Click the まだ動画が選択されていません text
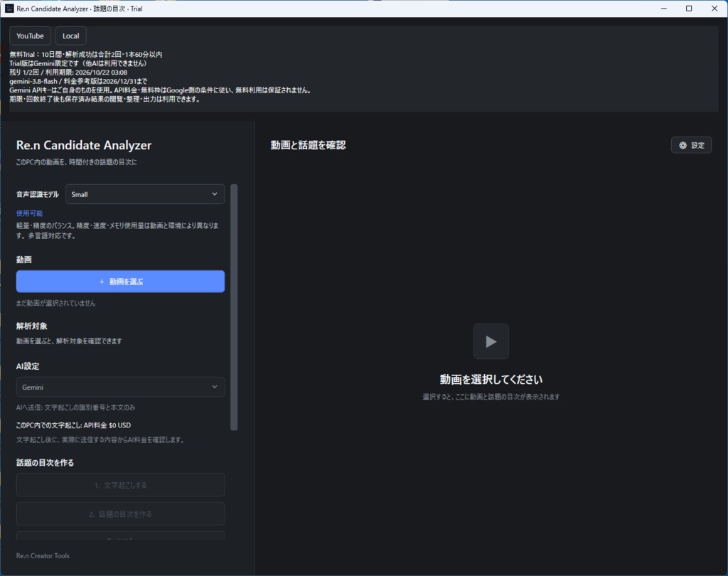The image size is (728, 576). click(55, 303)
